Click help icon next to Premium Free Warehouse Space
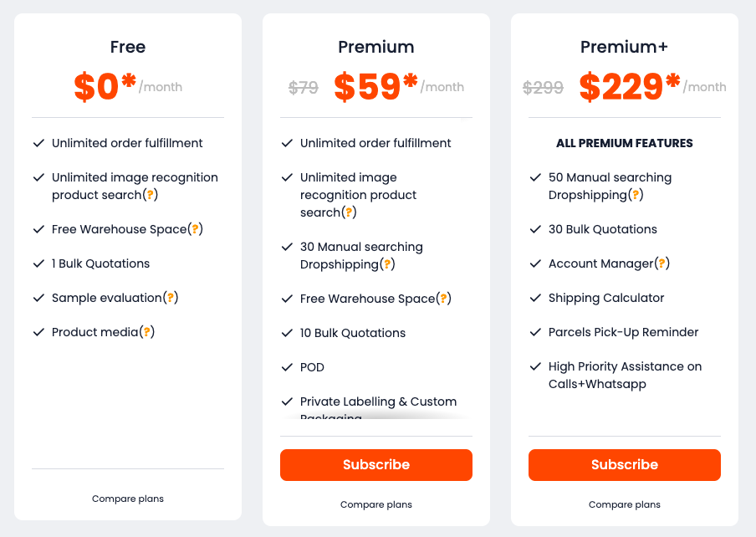 (444, 299)
